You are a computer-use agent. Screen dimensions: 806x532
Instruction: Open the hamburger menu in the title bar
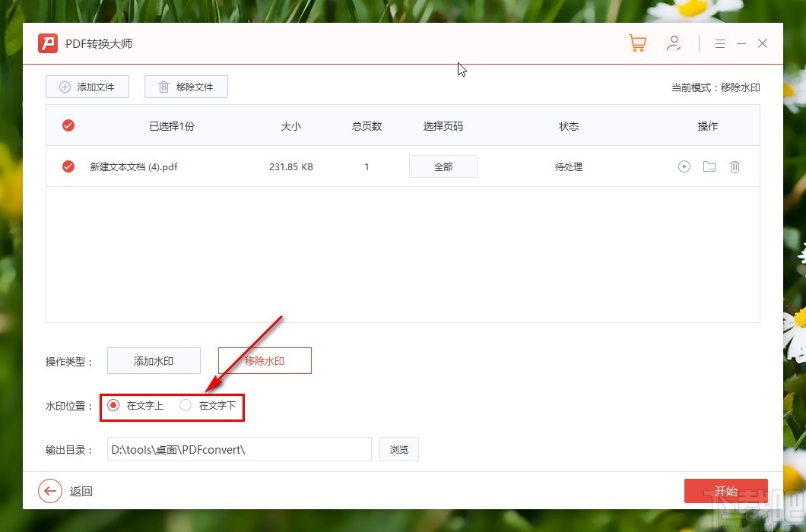tap(719, 43)
